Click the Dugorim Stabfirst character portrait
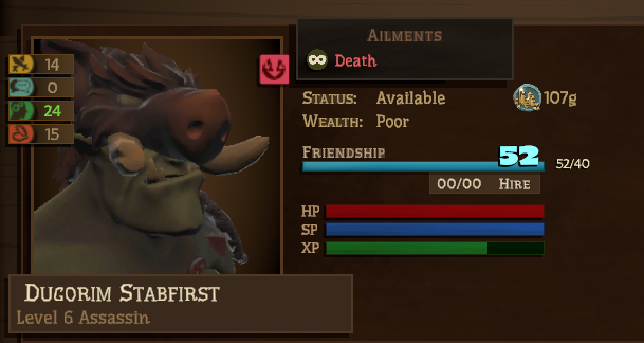The width and height of the screenshot is (644, 343). click(157, 156)
